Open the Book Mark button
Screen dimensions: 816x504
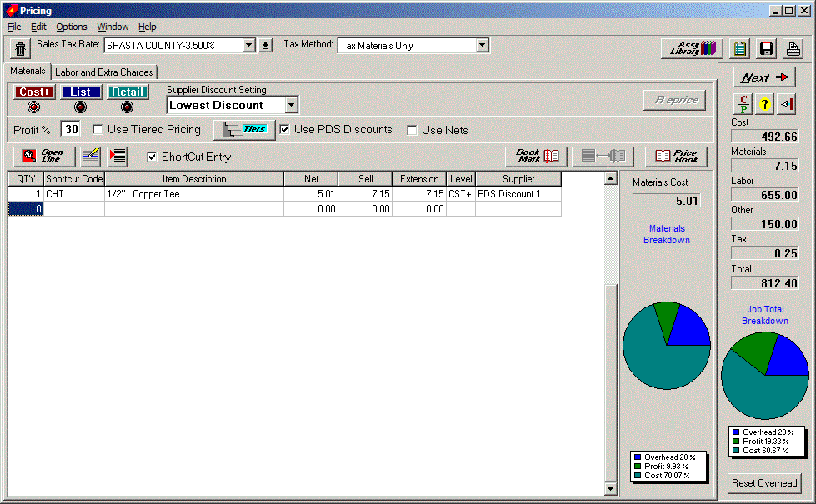pos(537,156)
